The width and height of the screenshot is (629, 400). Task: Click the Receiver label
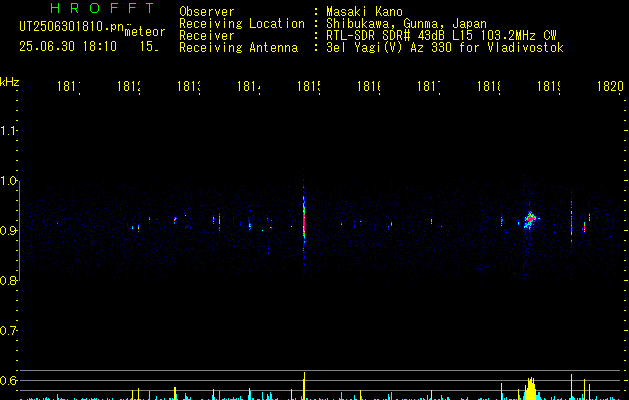click(207, 36)
